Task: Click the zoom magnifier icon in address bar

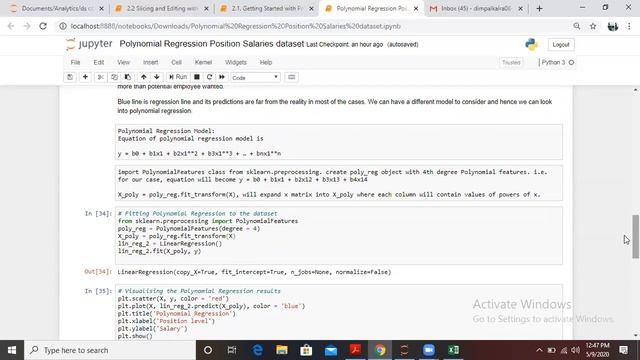Action: pyautogui.click(x=576, y=26)
